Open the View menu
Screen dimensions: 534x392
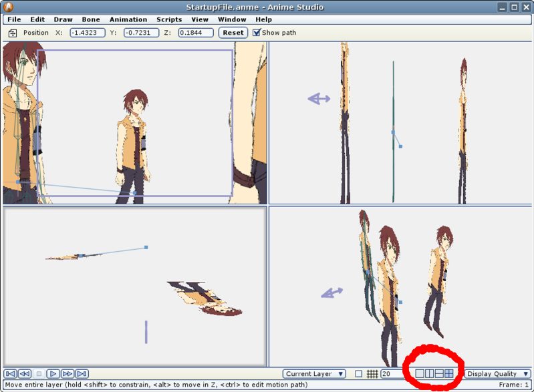point(200,19)
